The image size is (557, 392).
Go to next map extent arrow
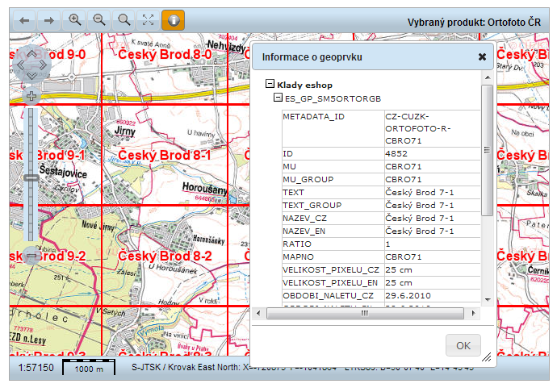point(48,20)
